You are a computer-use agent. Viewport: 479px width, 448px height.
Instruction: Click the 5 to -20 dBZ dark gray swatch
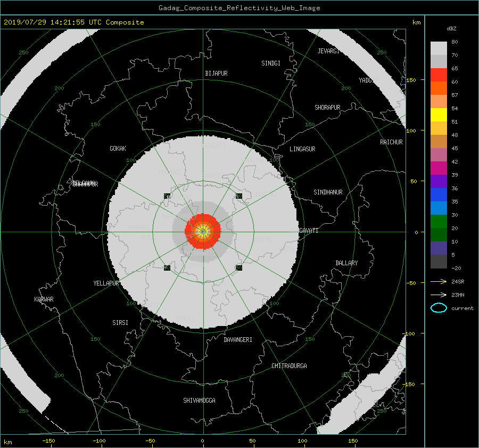439,262
